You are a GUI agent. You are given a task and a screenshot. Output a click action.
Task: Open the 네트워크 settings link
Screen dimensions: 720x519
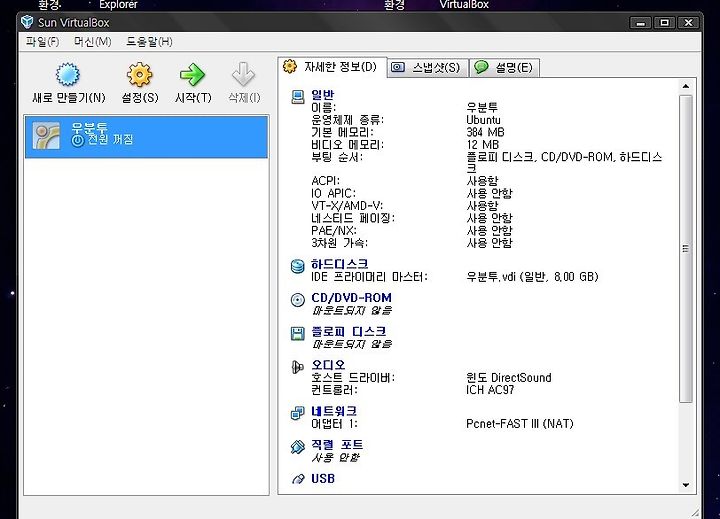click(x=334, y=411)
